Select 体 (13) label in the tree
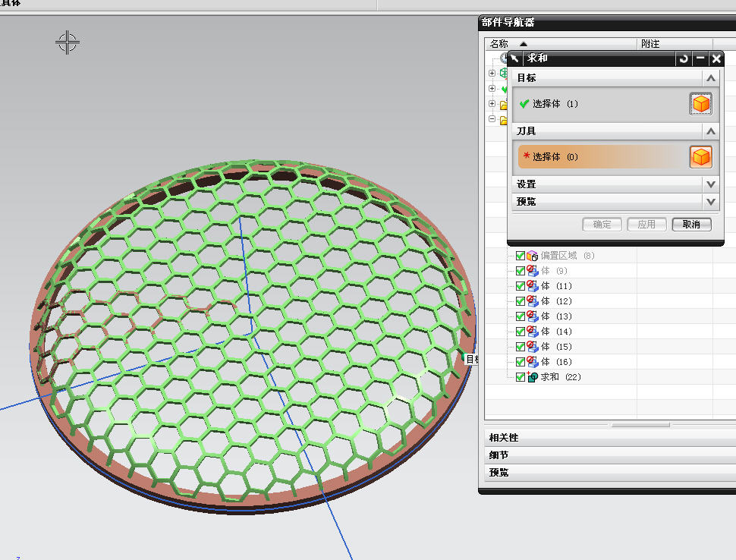The image size is (736, 560). (556, 316)
